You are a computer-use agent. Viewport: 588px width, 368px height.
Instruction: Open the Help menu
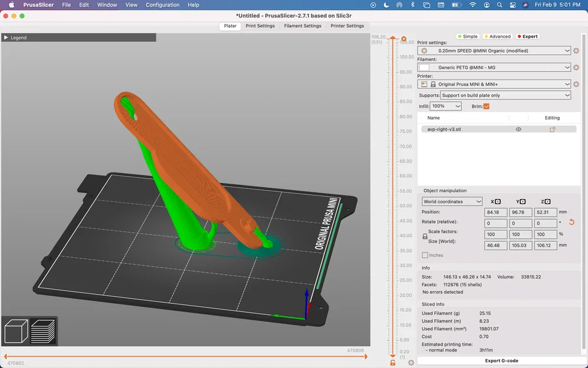(x=193, y=5)
